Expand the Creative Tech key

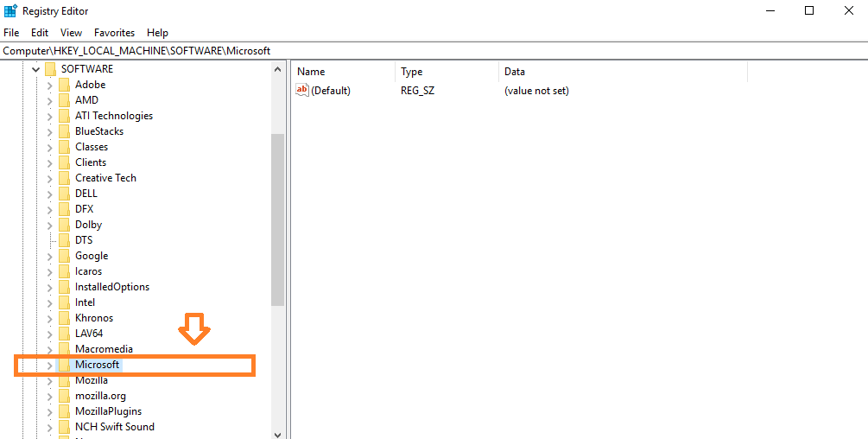point(50,178)
